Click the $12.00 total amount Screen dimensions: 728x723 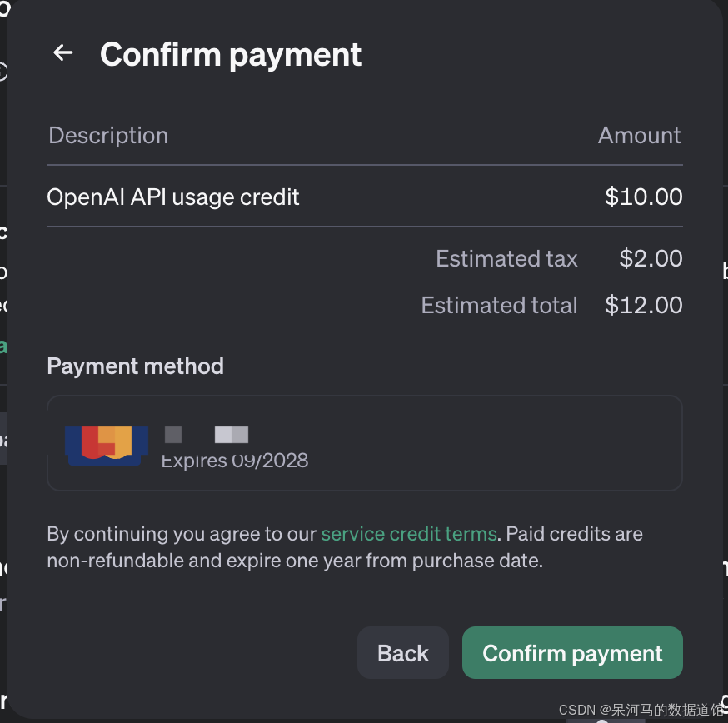644,305
